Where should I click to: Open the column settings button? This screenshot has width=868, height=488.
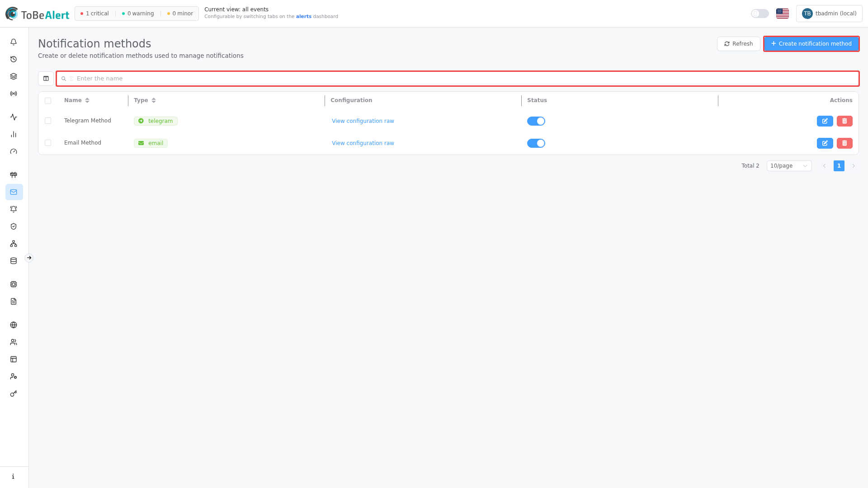click(46, 79)
